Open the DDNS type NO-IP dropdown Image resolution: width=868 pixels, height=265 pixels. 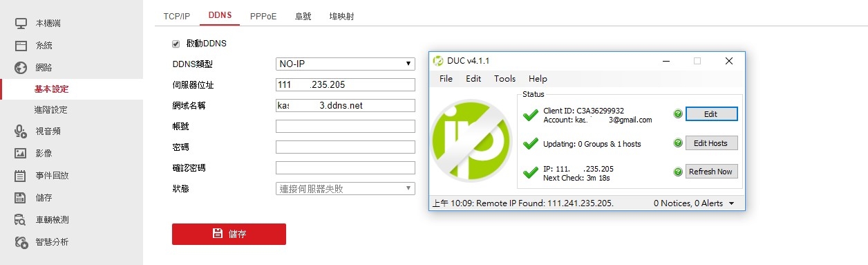[x=346, y=64]
